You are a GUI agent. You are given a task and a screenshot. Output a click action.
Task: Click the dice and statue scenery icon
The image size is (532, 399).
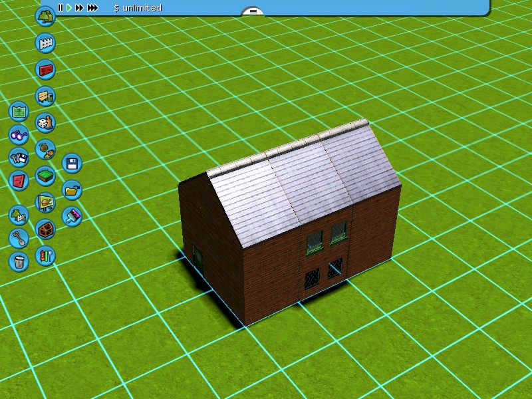tap(45, 123)
